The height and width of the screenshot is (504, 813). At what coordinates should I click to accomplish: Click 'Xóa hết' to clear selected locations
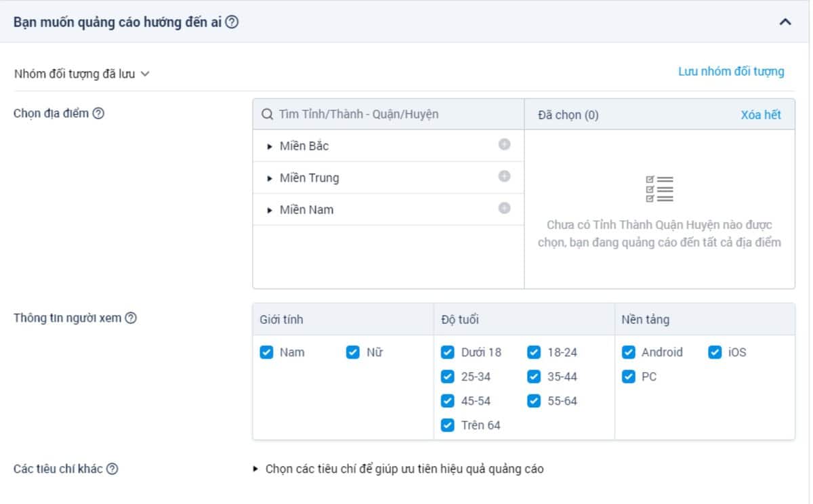tap(760, 114)
